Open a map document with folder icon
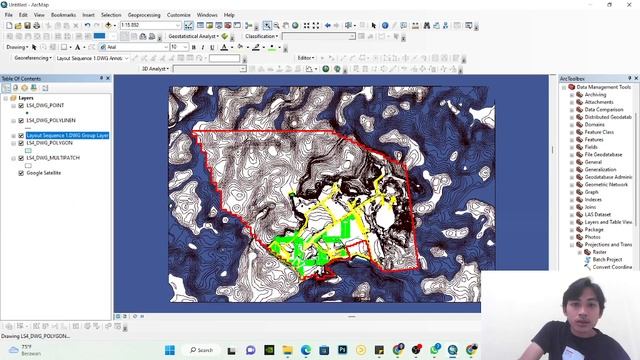 (x=18, y=26)
